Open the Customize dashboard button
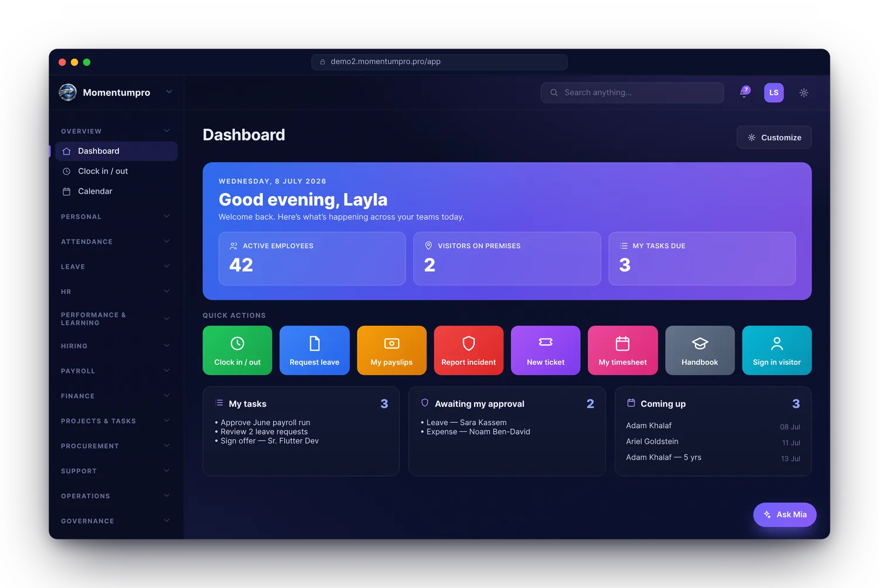This screenshot has width=879, height=588. point(774,138)
